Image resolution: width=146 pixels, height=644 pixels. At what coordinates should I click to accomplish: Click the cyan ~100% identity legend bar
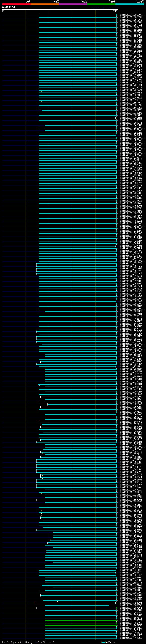[130, 4]
